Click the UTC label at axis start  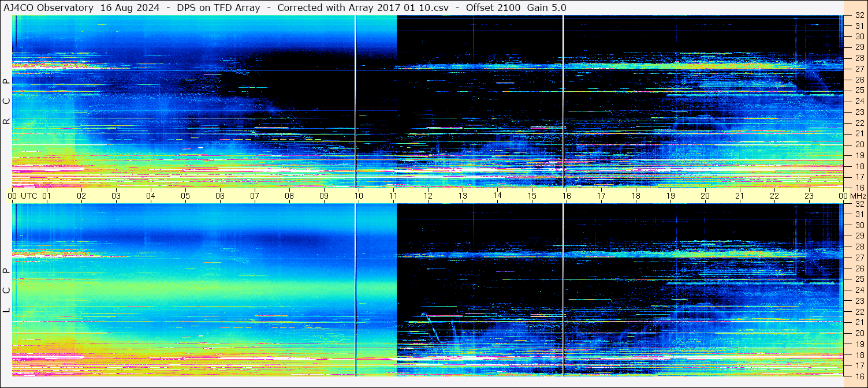tap(29, 196)
